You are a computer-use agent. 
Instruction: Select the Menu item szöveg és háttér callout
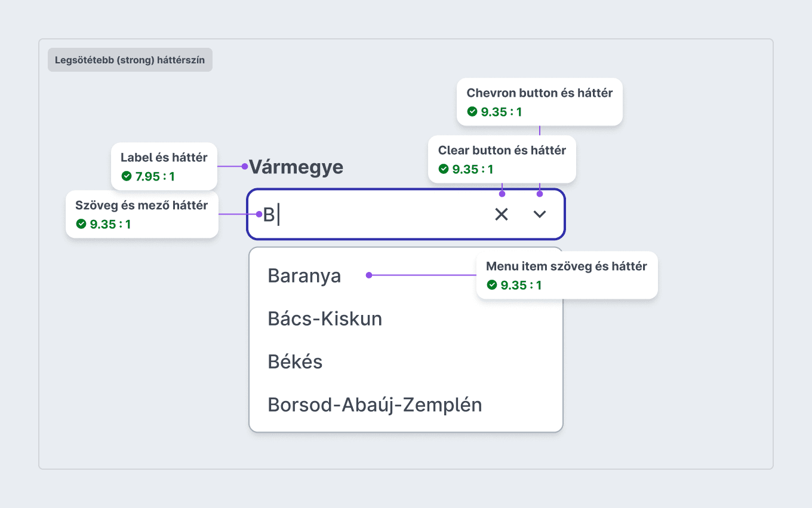click(567, 275)
